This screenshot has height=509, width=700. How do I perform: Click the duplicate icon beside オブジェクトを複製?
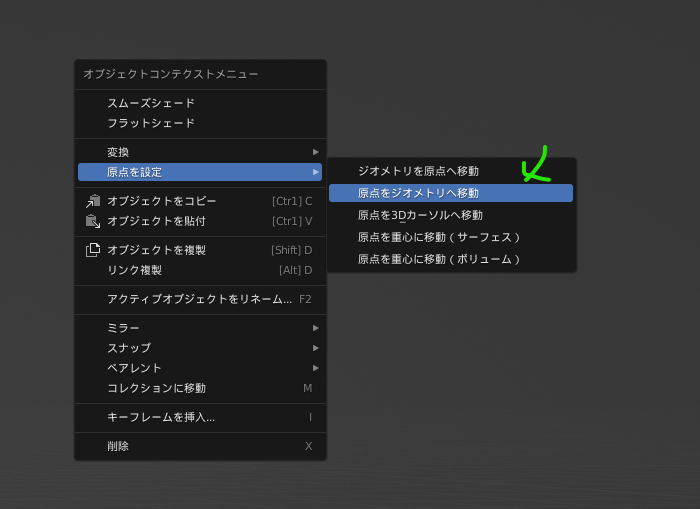[x=93, y=250]
